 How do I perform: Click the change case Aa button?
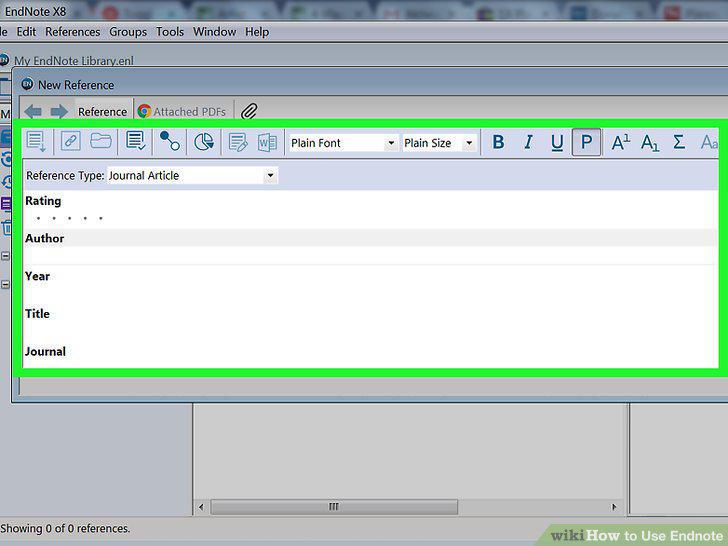[708, 142]
